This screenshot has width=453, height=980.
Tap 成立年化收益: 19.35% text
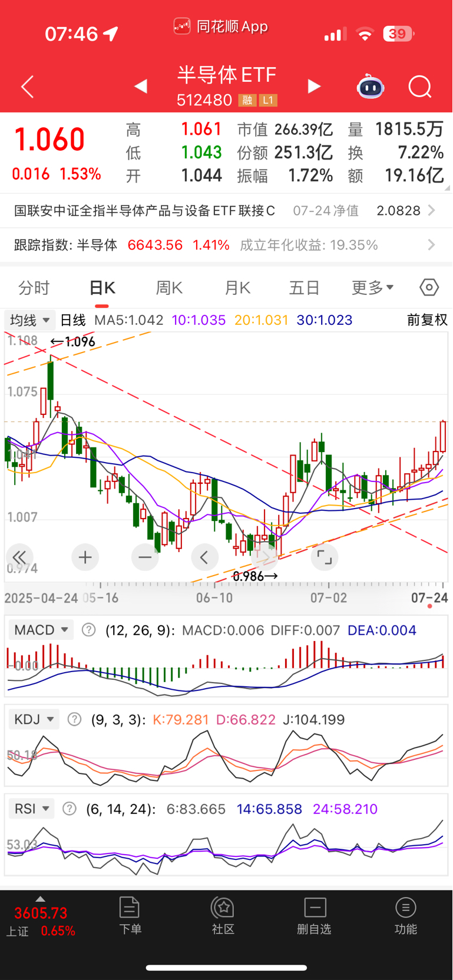pos(309,245)
